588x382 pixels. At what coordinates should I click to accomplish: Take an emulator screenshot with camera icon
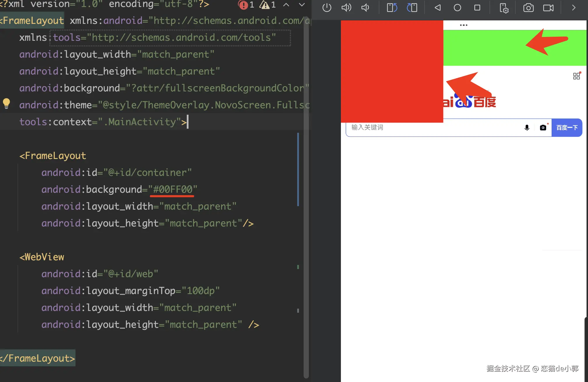tap(529, 8)
